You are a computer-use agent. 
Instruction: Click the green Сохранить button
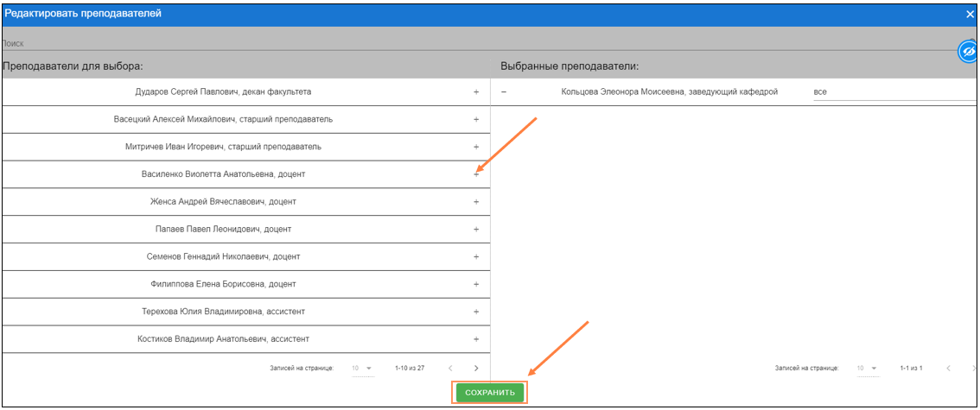[x=490, y=393]
